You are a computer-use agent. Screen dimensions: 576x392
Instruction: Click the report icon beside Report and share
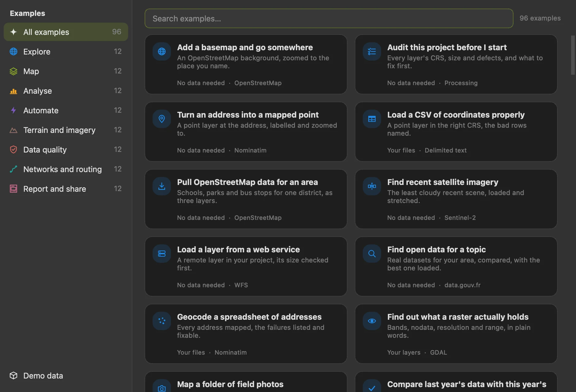click(13, 189)
